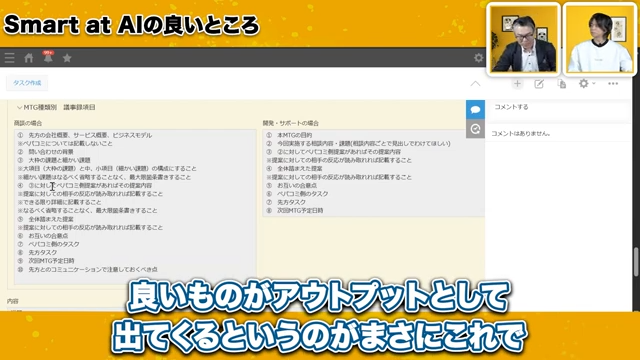
Task: Edit the record with pencil icon
Action: coord(539,84)
